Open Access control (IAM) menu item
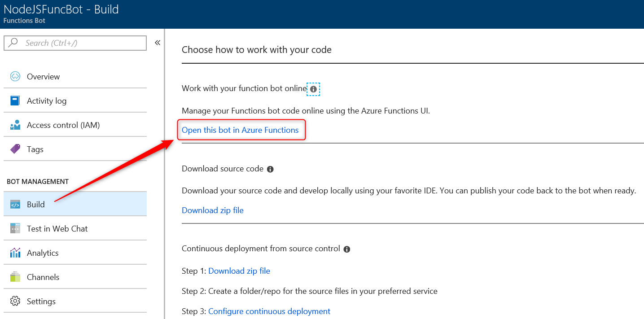This screenshot has height=319, width=644. click(x=63, y=125)
